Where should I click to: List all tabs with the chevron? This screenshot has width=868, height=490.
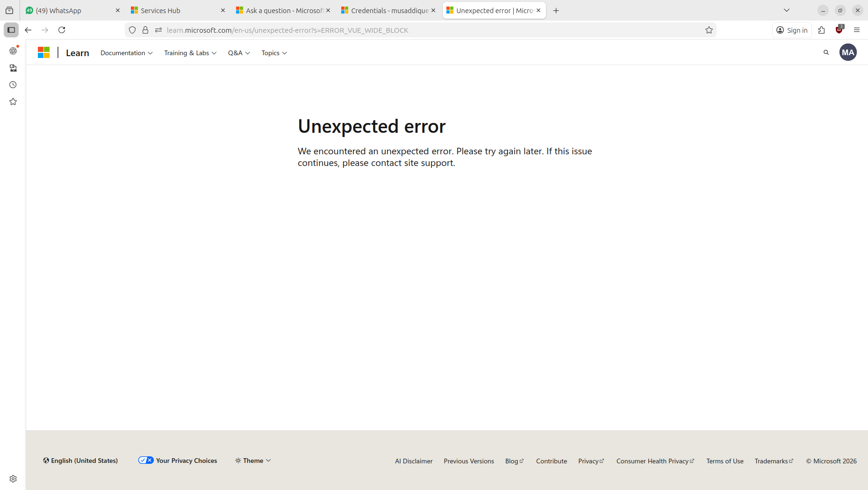[x=787, y=10]
